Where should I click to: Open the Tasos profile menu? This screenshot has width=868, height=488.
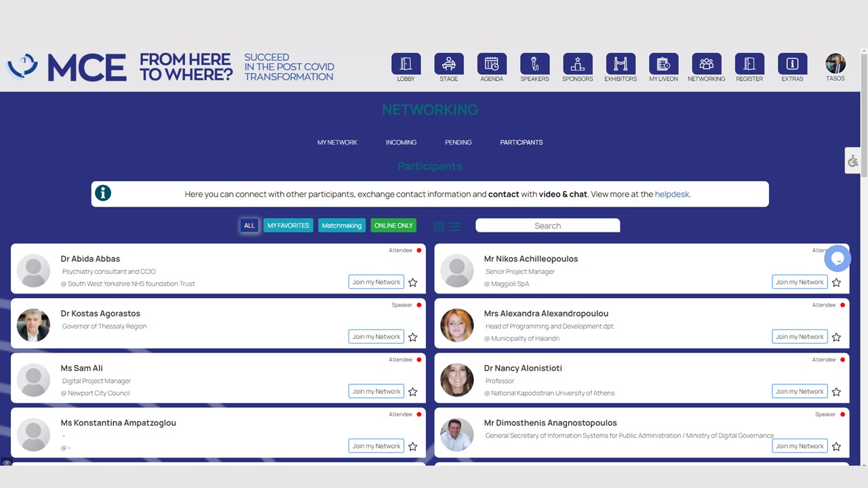pos(835,64)
